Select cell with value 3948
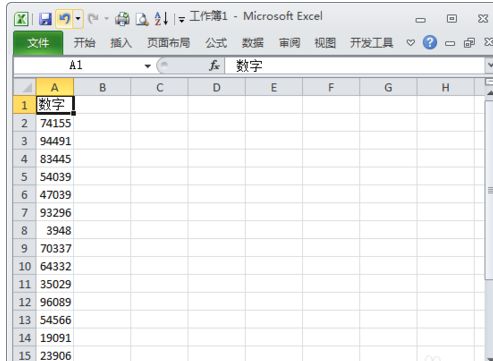 coord(55,231)
